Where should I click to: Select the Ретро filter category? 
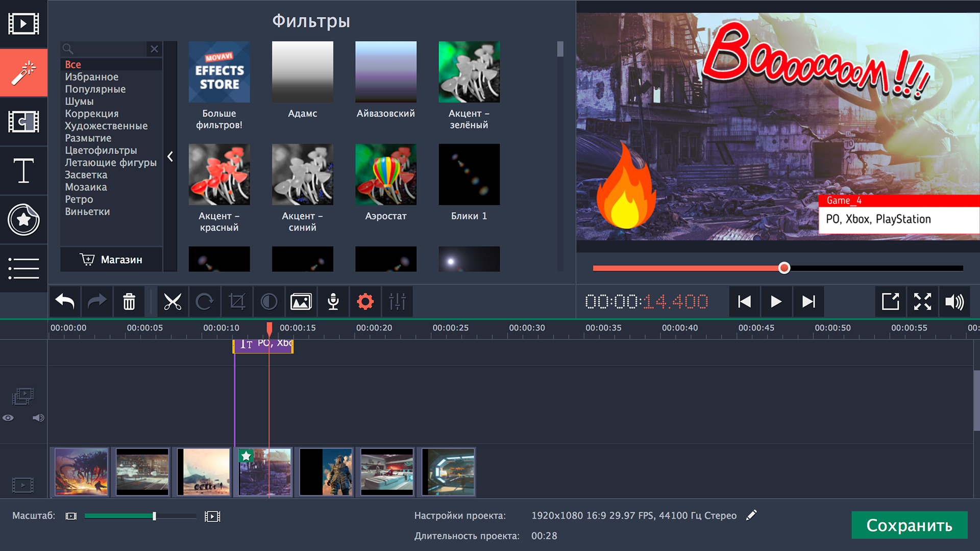(x=79, y=199)
